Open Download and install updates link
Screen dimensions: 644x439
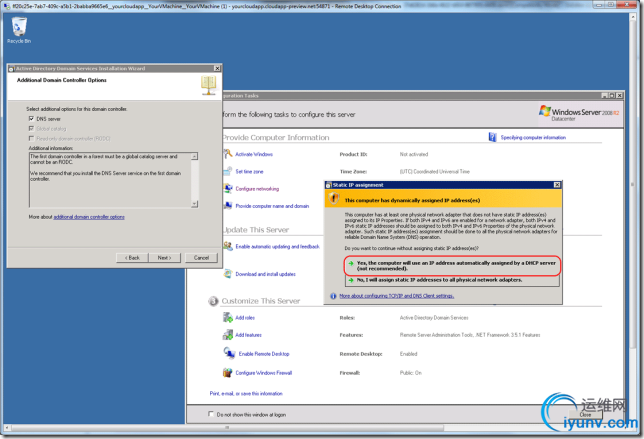pyautogui.click(x=265, y=274)
